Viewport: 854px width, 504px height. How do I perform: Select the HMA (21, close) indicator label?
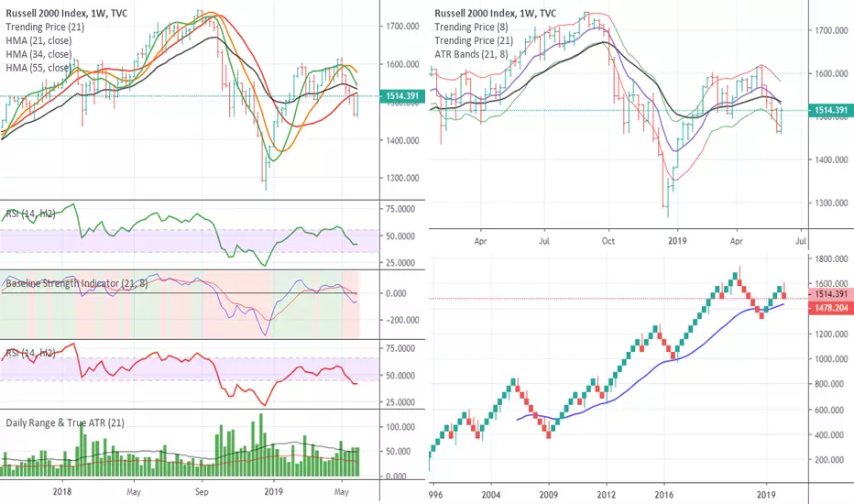point(38,40)
